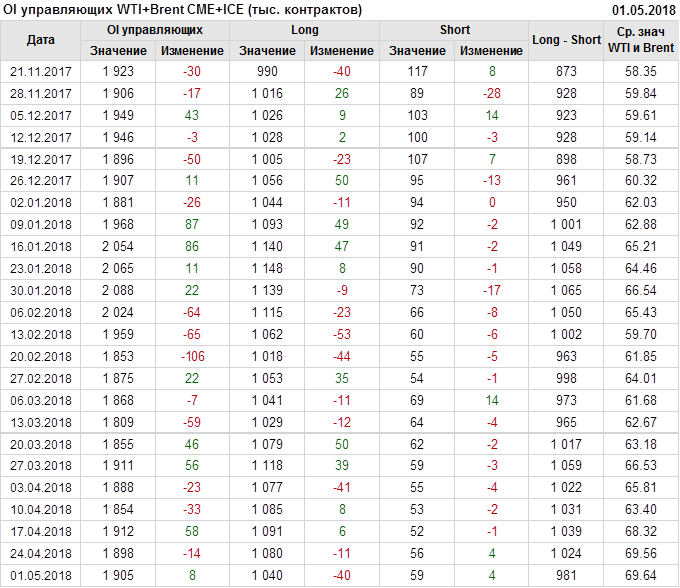680x588 pixels.
Task: Select the Long value 1 148
Action: (267, 269)
